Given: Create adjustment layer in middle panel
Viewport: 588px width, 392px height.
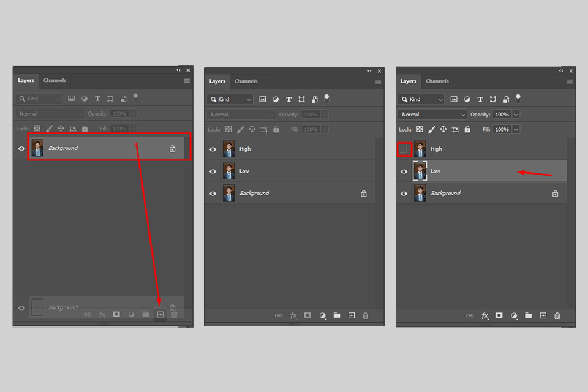Looking at the screenshot, I should [323, 315].
